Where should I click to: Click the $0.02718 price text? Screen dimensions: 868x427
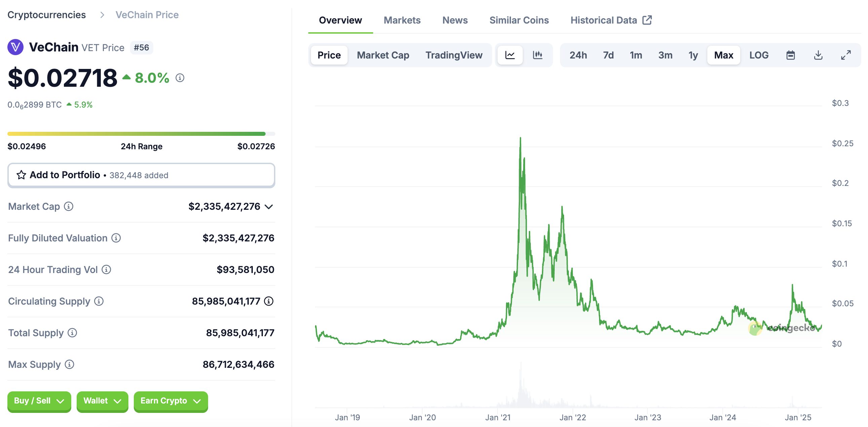click(x=62, y=78)
